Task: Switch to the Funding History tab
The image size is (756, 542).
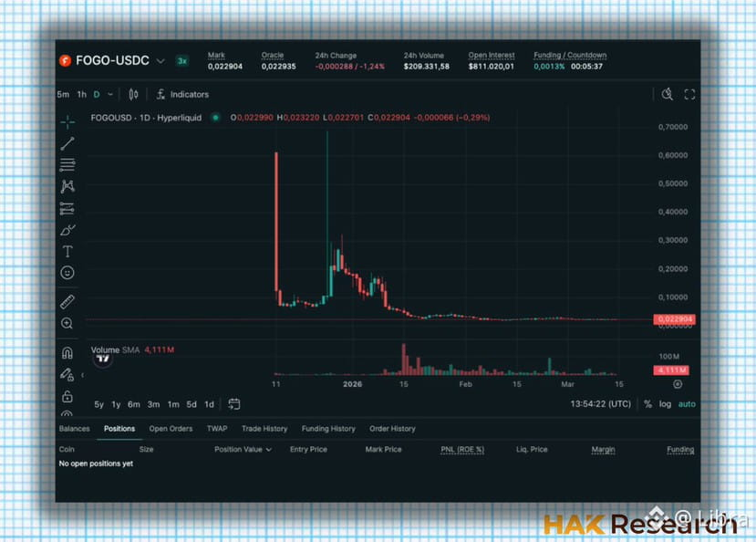Action: point(328,429)
